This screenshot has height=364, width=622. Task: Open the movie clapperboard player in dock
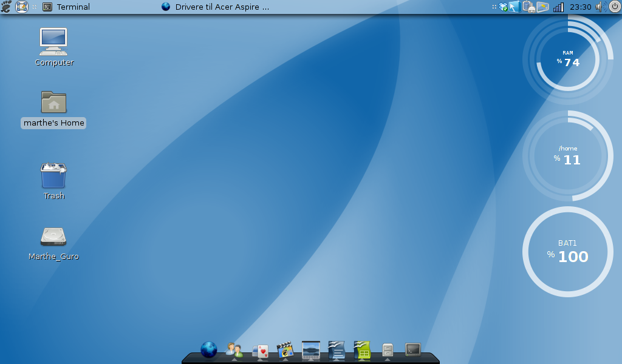(285, 349)
